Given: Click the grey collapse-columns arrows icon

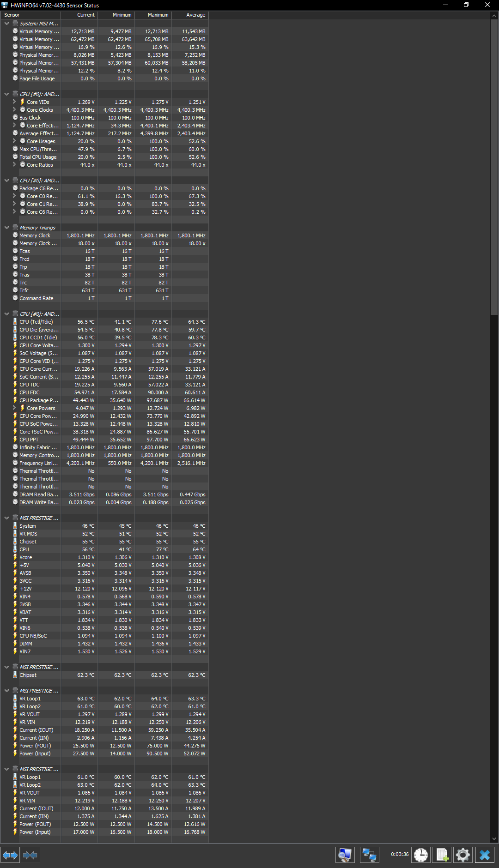Looking at the screenshot, I should point(30,855).
